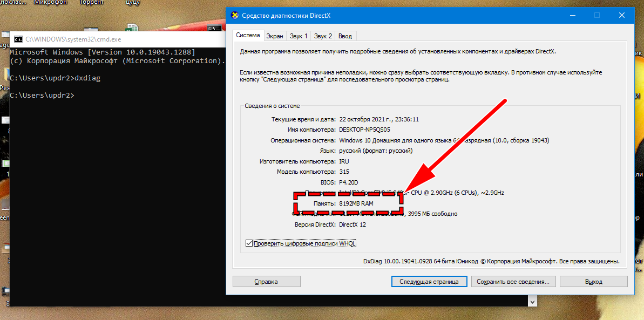Select the Торрент desktop shortcut label

click(x=91, y=3)
